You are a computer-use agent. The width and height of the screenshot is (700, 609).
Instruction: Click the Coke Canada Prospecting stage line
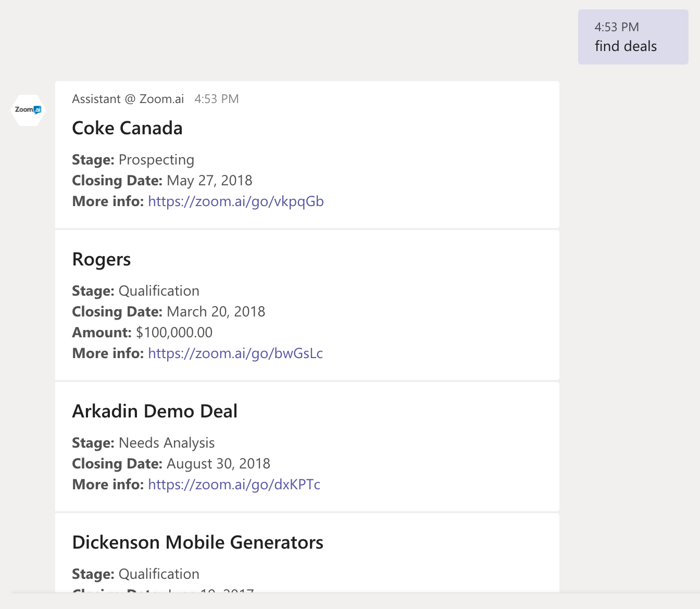[156, 160]
